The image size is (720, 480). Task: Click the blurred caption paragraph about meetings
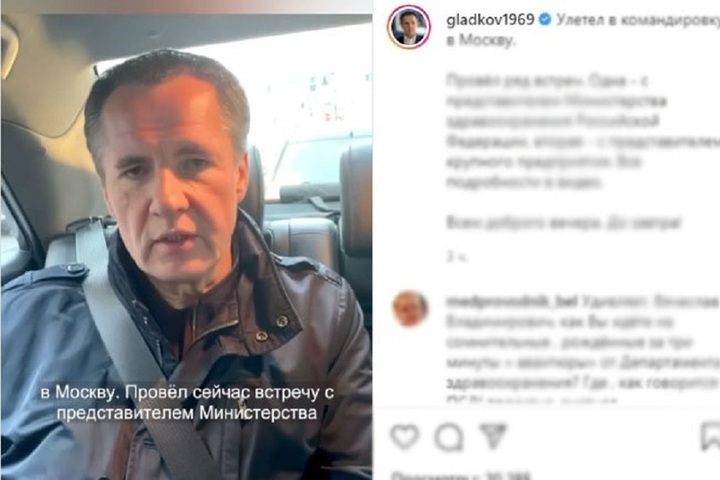click(583, 132)
